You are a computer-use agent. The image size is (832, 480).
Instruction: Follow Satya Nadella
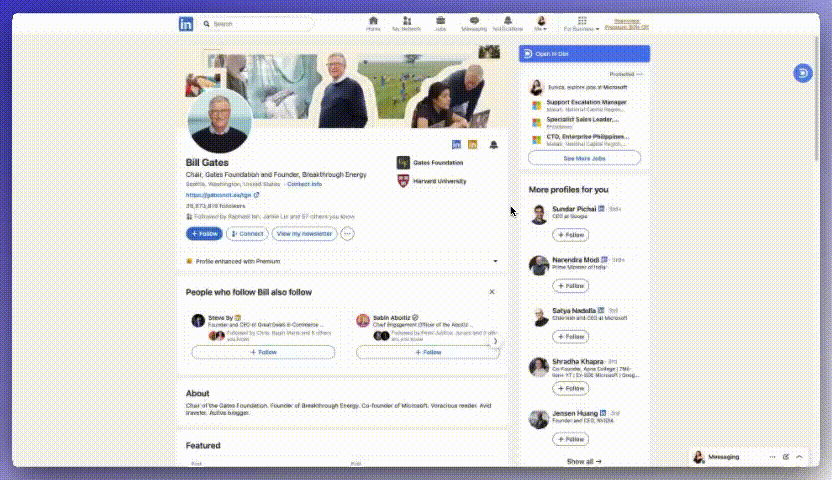tap(570, 337)
